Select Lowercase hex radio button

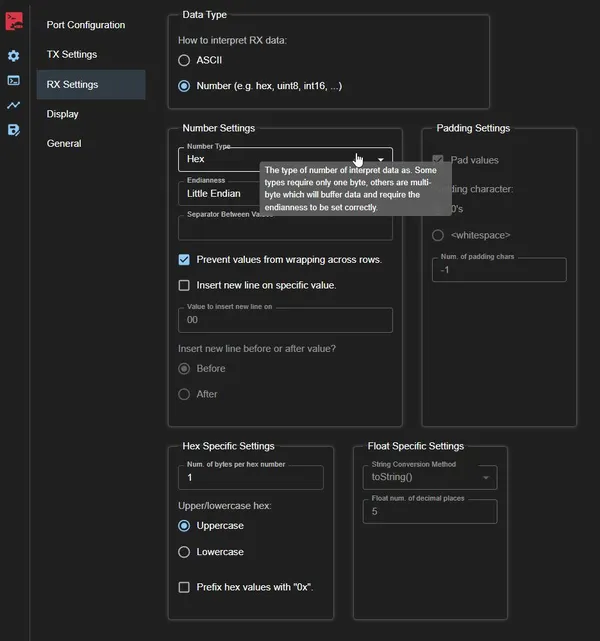184,552
